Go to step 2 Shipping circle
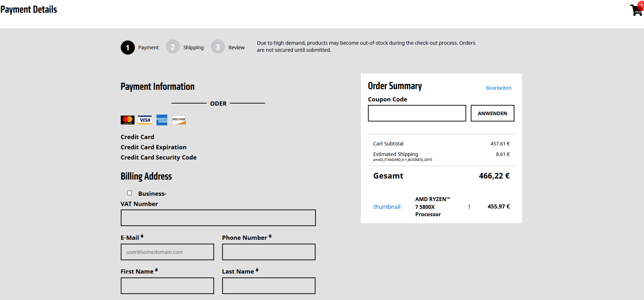The height and width of the screenshot is (300, 644). [173, 47]
